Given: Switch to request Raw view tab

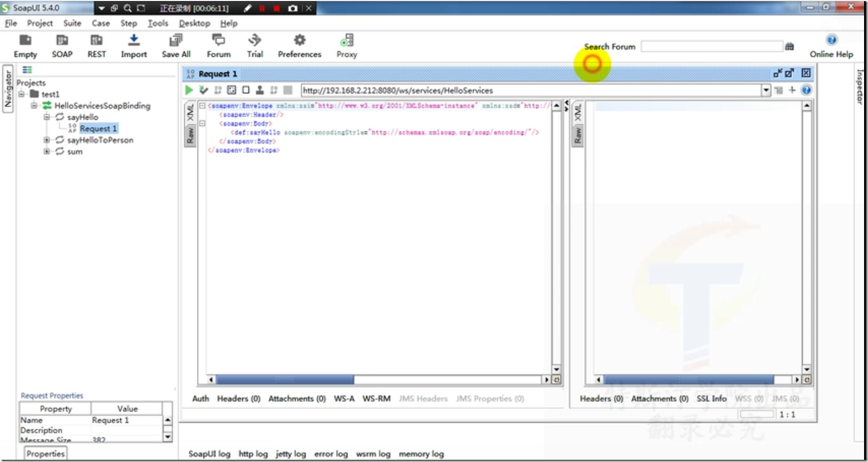Looking at the screenshot, I should (190, 135).
